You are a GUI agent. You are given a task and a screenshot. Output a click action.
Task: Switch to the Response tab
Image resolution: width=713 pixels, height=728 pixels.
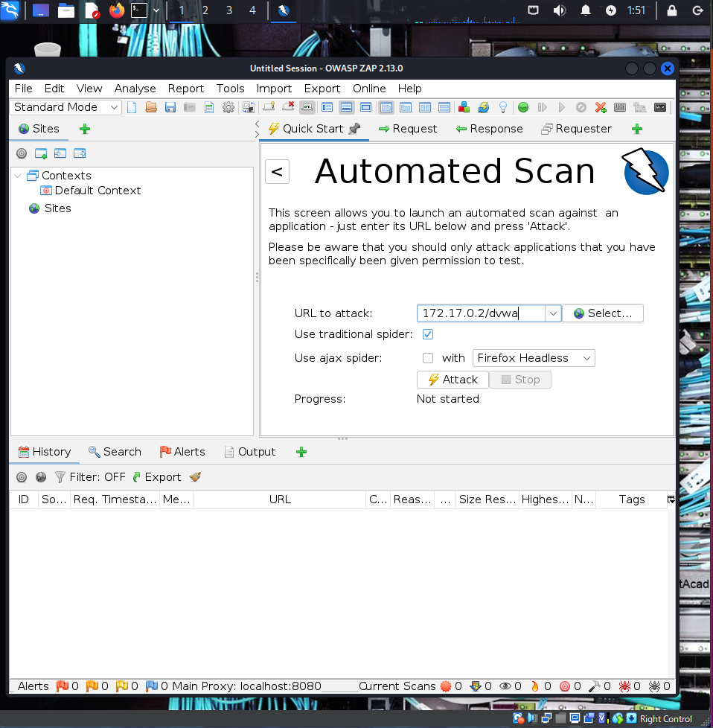[489, 129]
